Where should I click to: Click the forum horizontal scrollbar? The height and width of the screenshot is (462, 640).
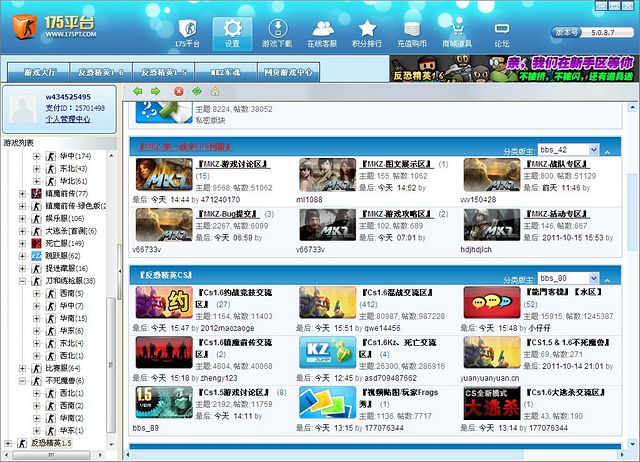(327, 454)
